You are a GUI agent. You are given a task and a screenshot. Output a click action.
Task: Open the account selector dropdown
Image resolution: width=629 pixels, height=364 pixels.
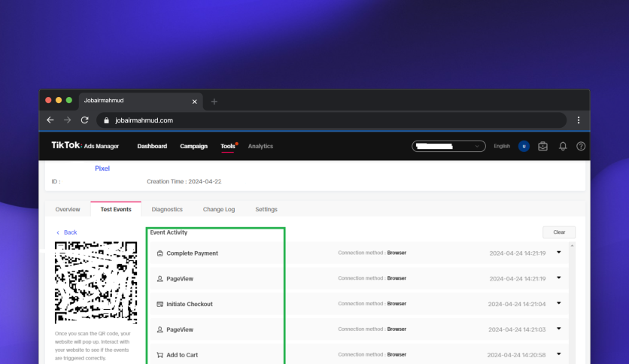coord(448,147)
